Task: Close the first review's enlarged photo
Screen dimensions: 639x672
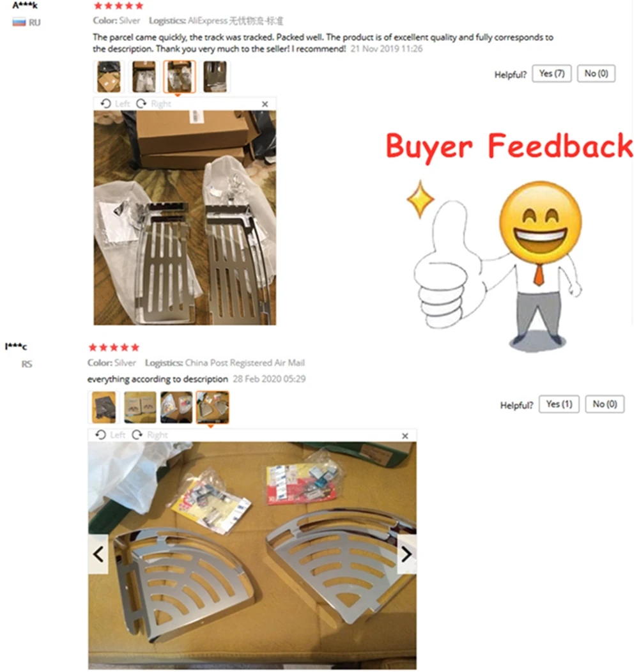Action: pos(265,104)
